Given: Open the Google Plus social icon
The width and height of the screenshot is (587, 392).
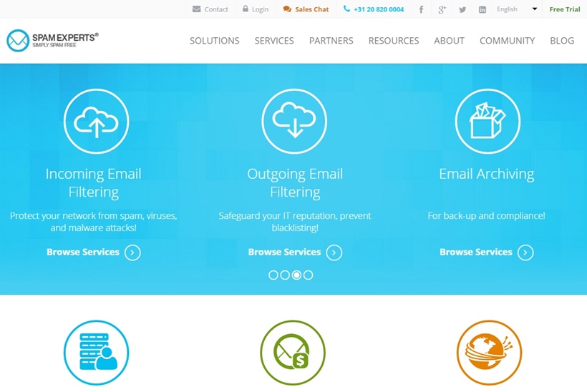Looking at the screenshot, I should click(442, 9).
